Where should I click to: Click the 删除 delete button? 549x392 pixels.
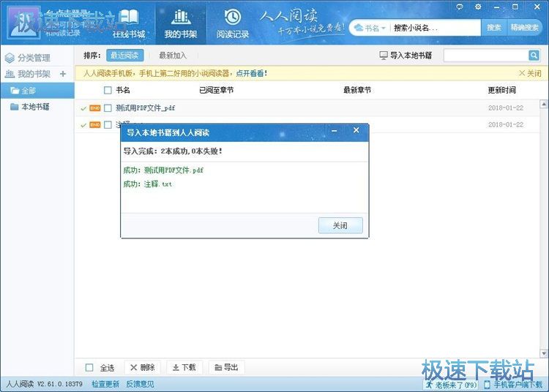pyautogui.click(x=143, y=368)
